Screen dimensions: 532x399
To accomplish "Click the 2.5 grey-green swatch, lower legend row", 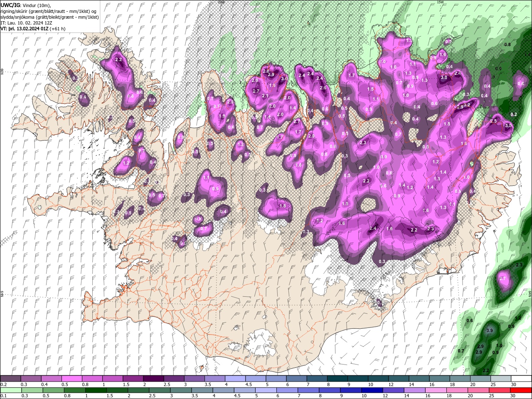I will [x=160, y=390].
